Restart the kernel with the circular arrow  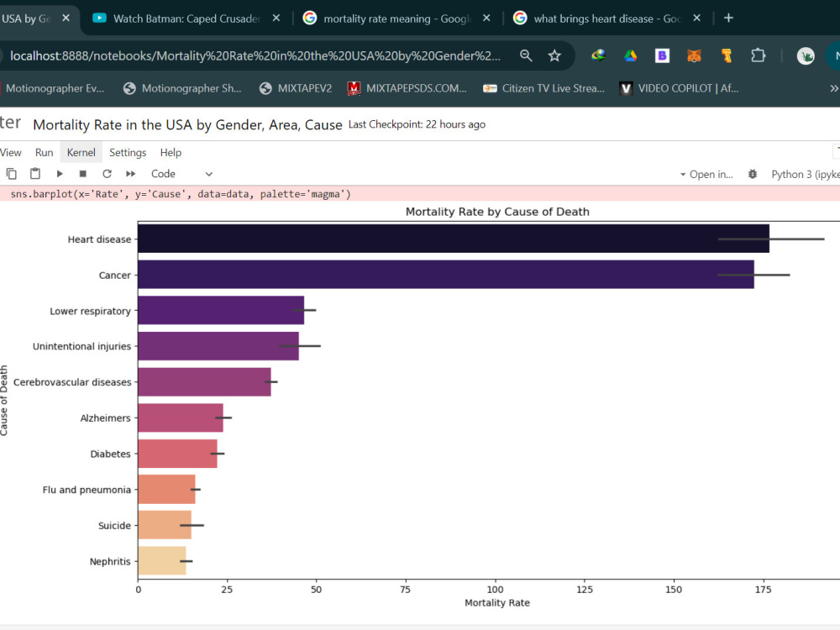point(107,174)
